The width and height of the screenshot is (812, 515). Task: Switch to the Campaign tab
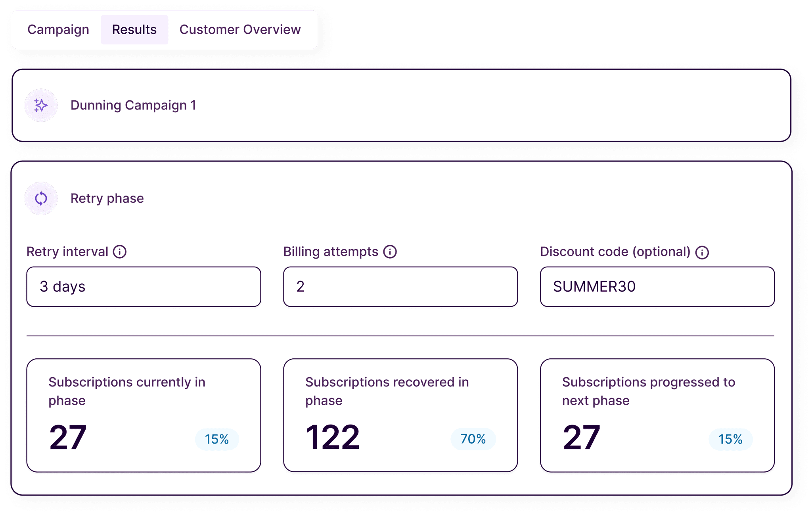[x=58, y=29]
